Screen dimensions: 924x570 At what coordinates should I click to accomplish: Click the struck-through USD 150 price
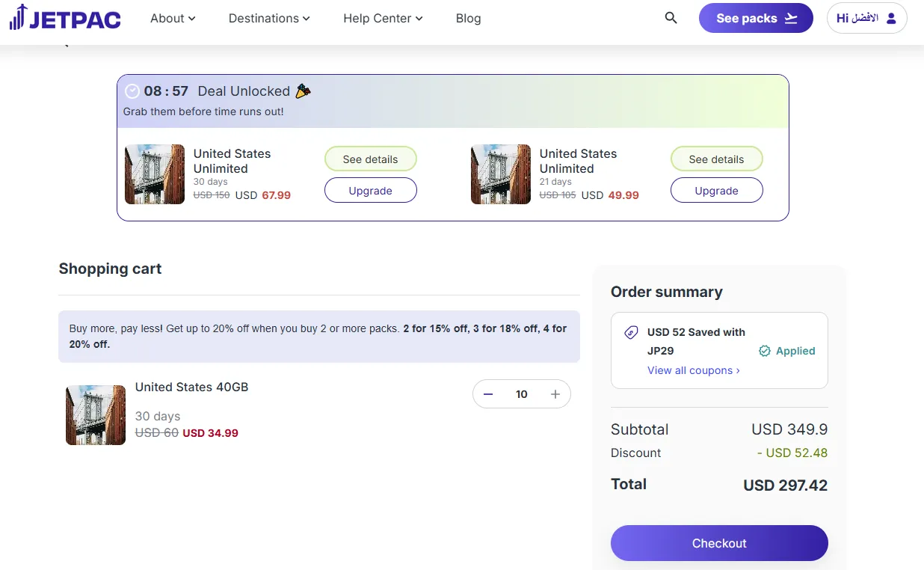tap(212, 195)
